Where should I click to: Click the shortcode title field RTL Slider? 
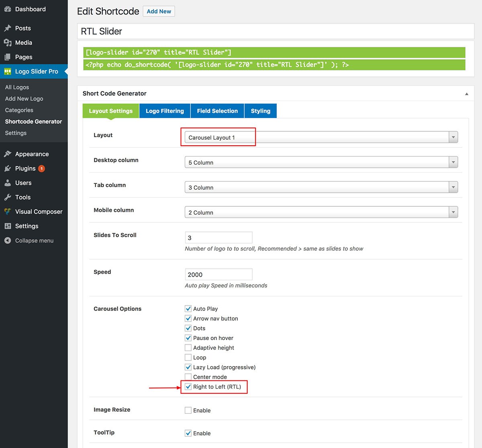[x=276, y=31]
